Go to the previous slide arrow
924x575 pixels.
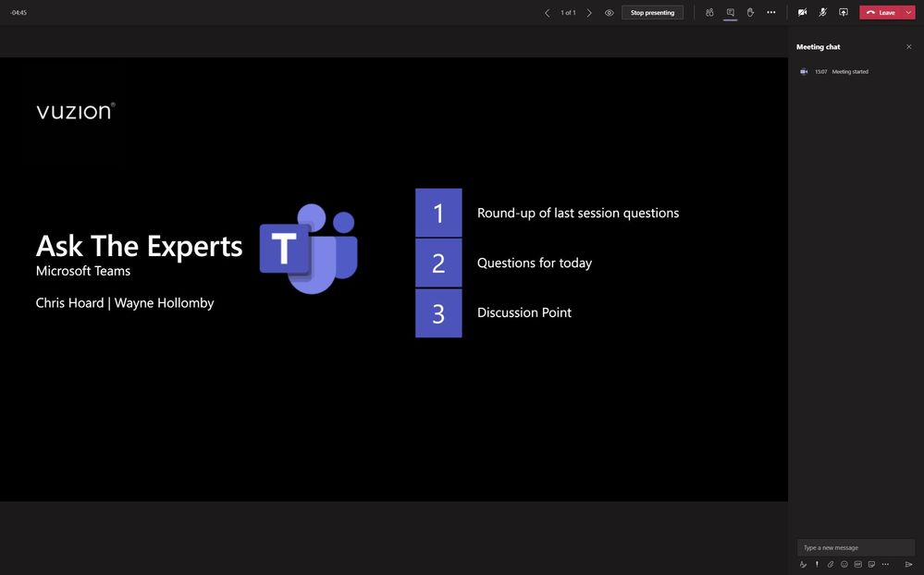tap(547, 12)
